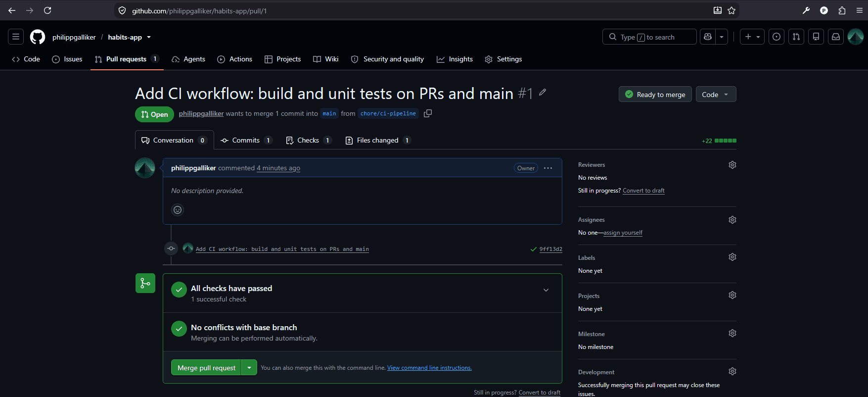
Task: Open the habits-app repository switcher dropdown
Action: click(x=149, y=37)
